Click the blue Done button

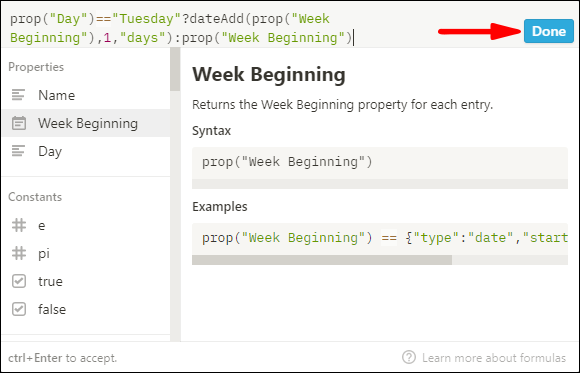click(x=549, y=31)
